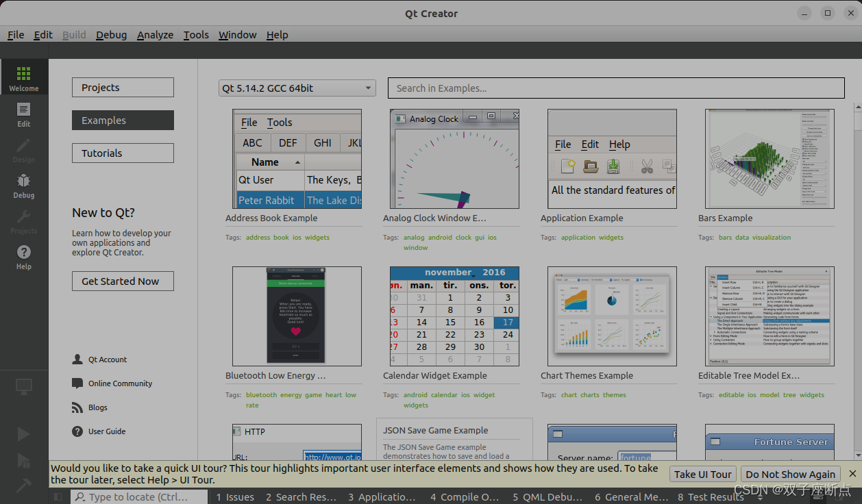Open the Tools menu
862x504 pixels.
pos(196,35)
